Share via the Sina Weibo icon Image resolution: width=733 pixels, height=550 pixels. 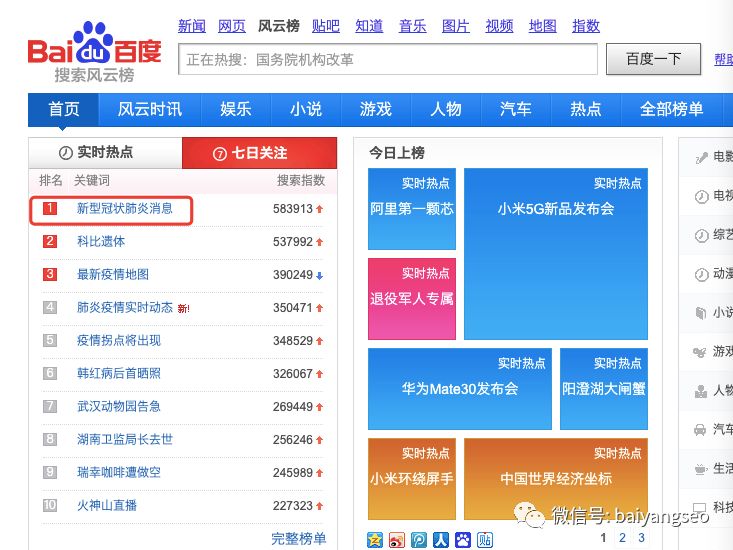click(397, 540)
